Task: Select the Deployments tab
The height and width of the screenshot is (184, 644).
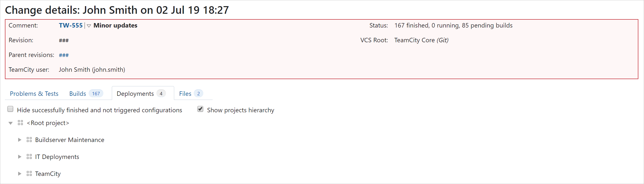Action: [135, 94]
